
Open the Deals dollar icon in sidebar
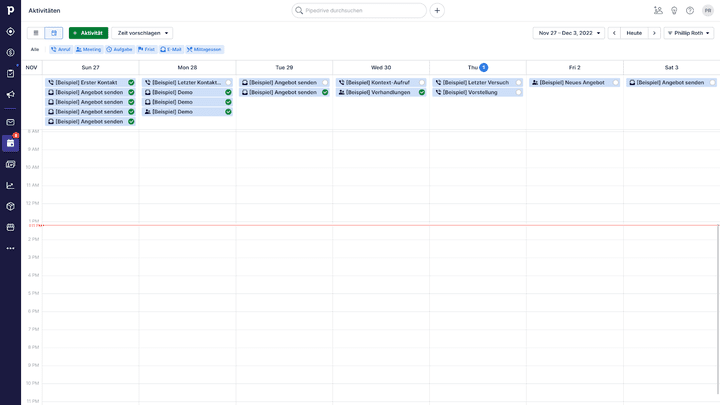pos(10,53)
